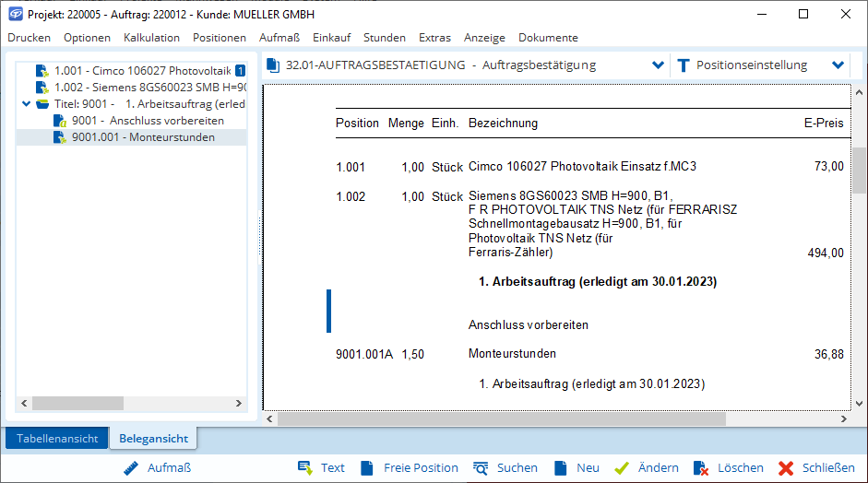
Task: Click the Aufmaß ruler icon in bottom toolbar
Action: [x=131, y=468]
